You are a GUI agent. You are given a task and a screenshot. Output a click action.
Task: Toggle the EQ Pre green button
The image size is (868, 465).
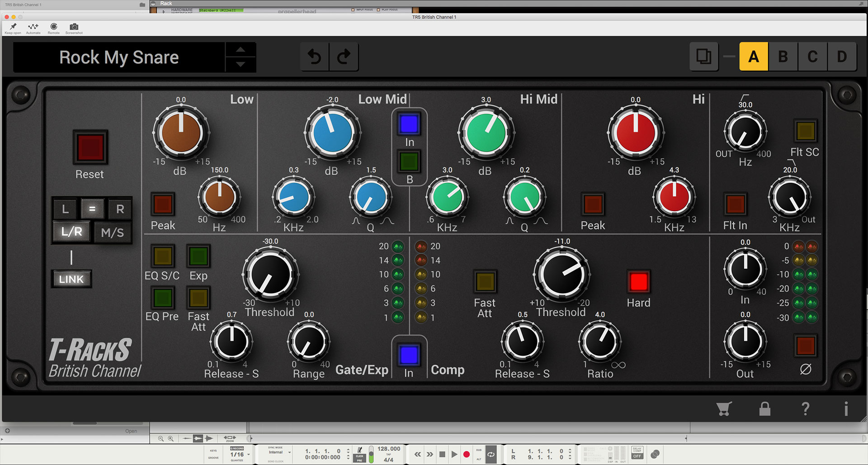[163, 298]
